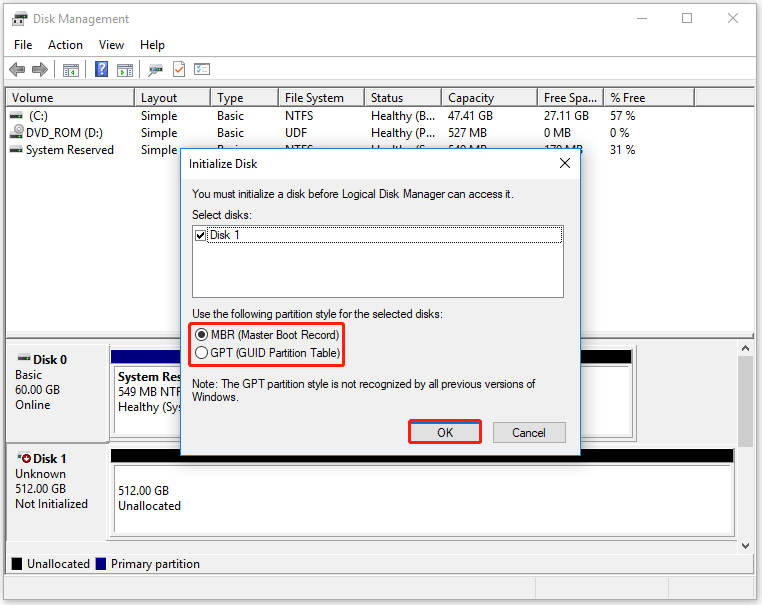Click the disk pane vertical scrollbar thumb

tap(745, 401)
